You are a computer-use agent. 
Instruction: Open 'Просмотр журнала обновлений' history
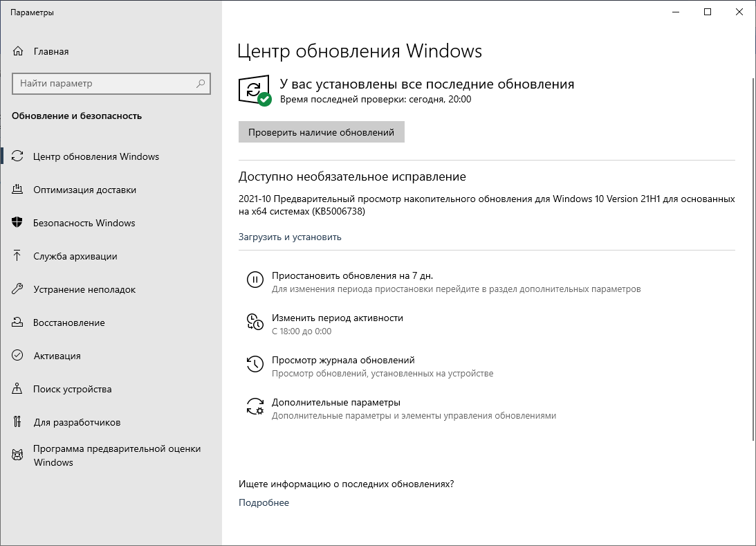[x=342, y=360]
